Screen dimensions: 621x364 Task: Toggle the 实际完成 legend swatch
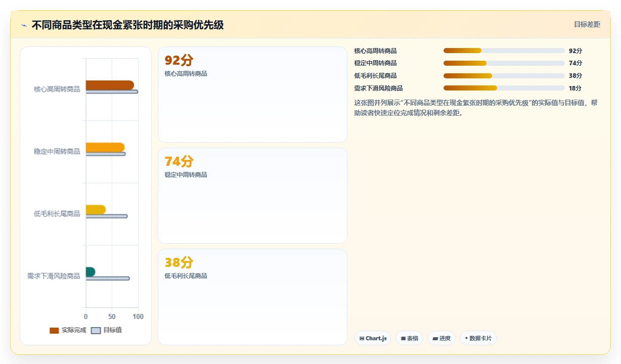point(54,331)
